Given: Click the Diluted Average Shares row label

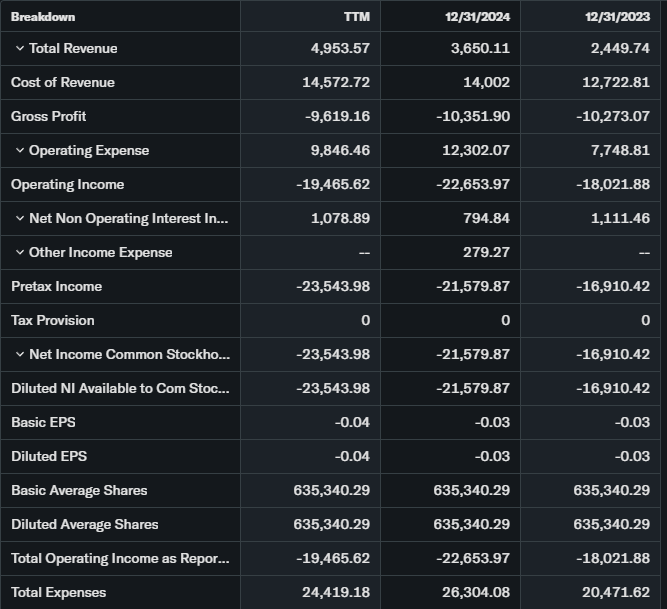Looking at the screenshot, I should 84,525.
